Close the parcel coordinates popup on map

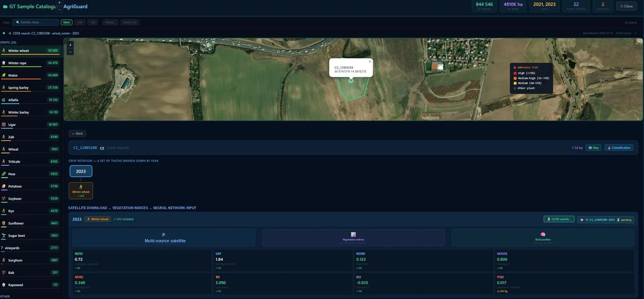(x=370, y=62)
